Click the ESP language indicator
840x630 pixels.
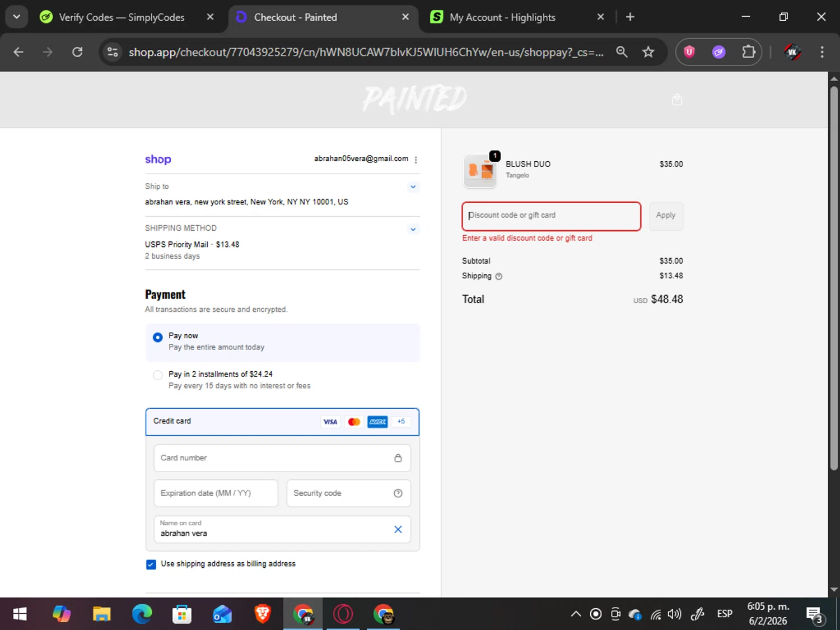tap(725, 614)
